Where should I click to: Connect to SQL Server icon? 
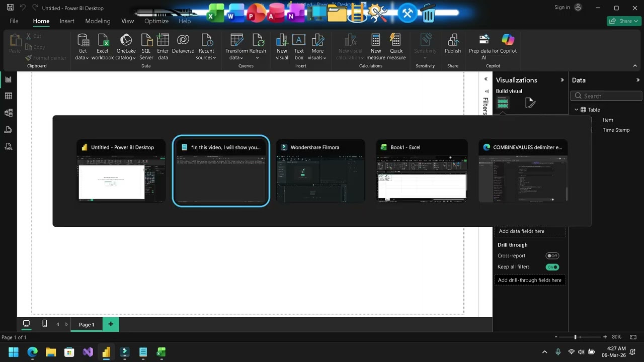pos(146,40)
